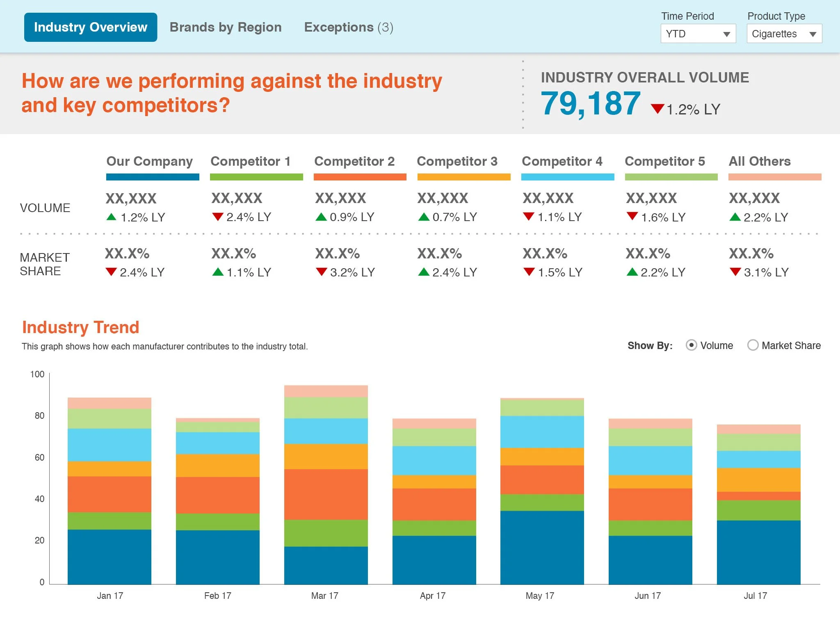Click green up arrow for Competitor 5 market share
The height and width of the screenshot is (630, 840).
(x=632, y=272)
